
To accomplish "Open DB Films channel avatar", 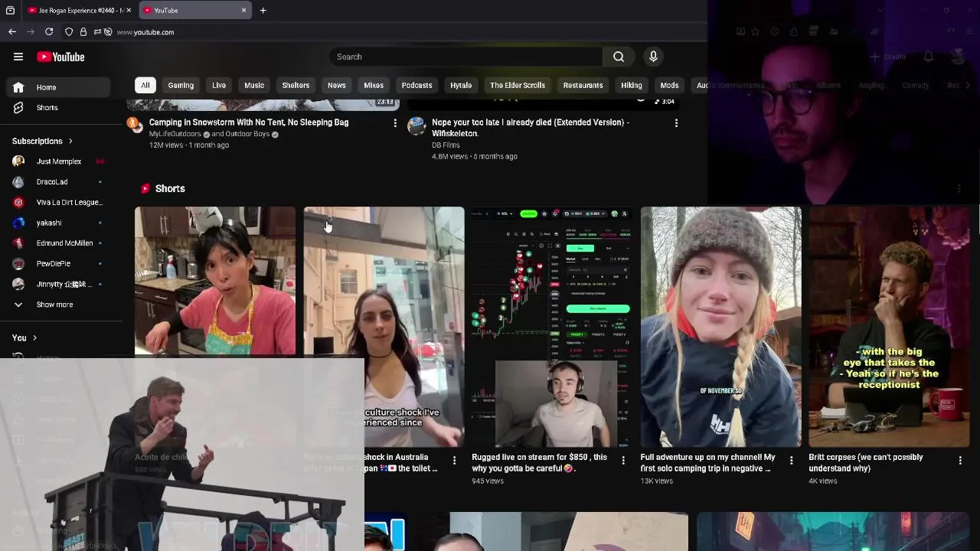I will coord(416,126).
